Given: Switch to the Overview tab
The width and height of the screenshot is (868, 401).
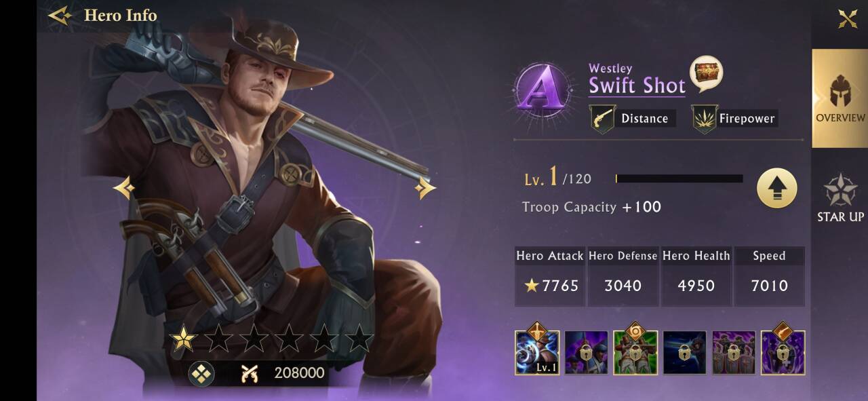Looking at the screenshot, I should coord(840,98).
